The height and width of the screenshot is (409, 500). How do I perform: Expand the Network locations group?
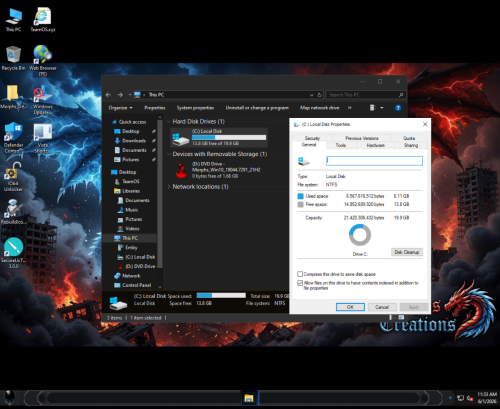169,187
